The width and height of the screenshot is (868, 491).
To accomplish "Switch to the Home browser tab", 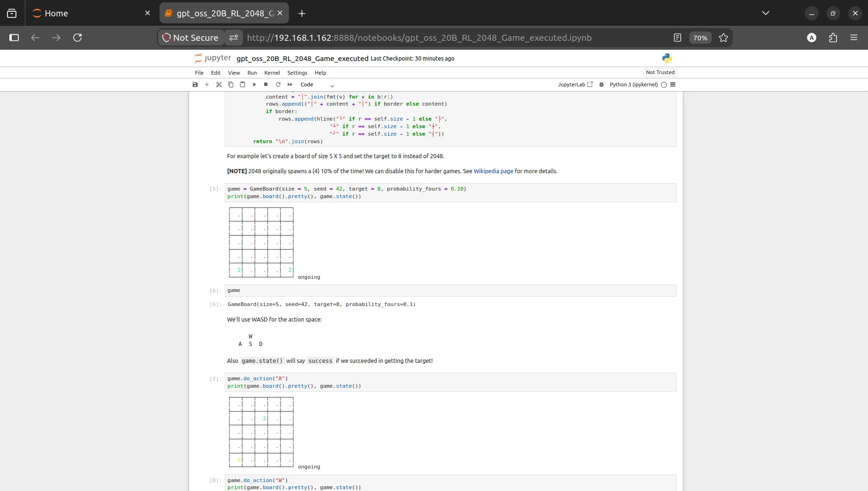I will (x=89, y=13).
